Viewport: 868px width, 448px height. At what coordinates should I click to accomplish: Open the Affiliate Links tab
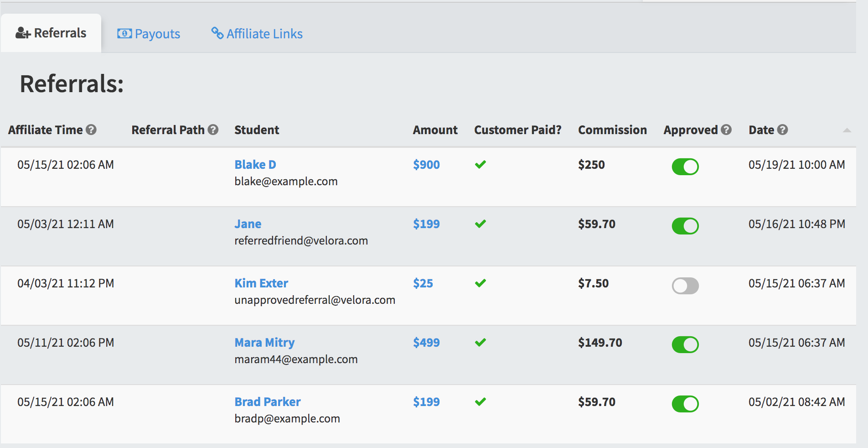257,34
